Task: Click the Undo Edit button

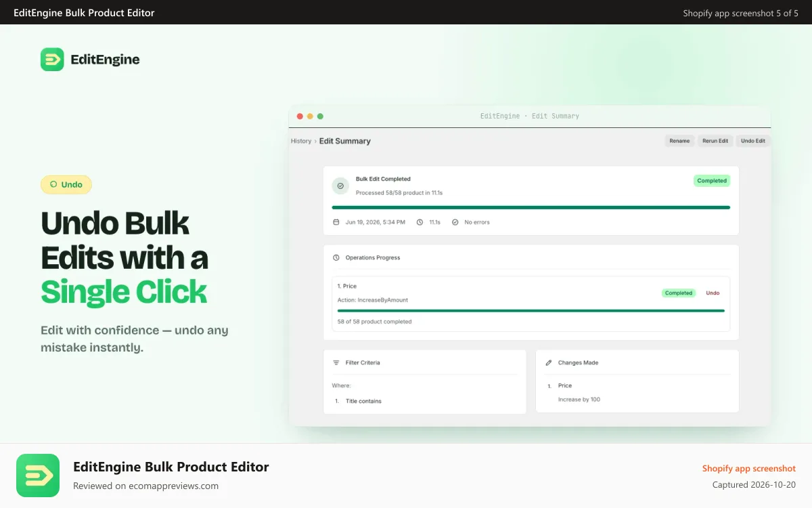Action: (x=753, y=141)
